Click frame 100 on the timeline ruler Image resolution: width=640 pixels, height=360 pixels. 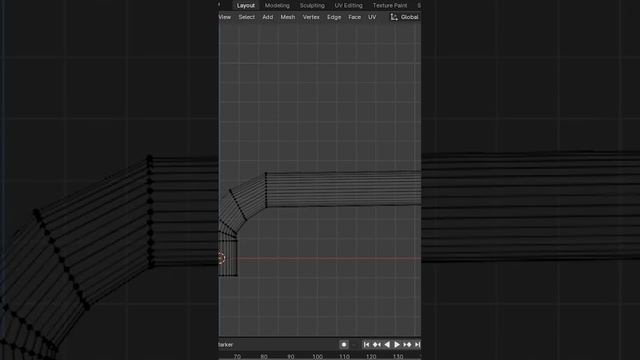(317, 356)
